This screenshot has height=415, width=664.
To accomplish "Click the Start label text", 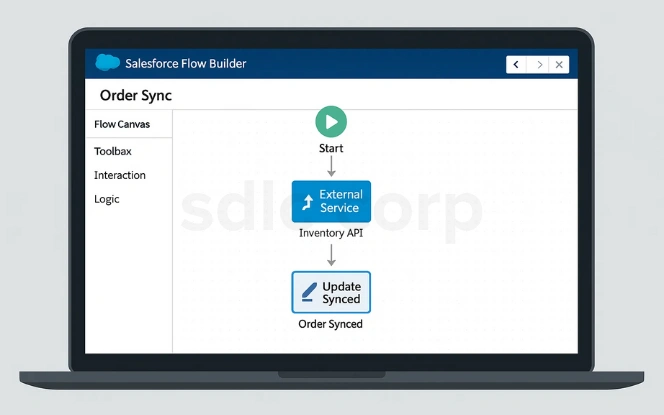I will pyautogui.click(x=331, y=148).
